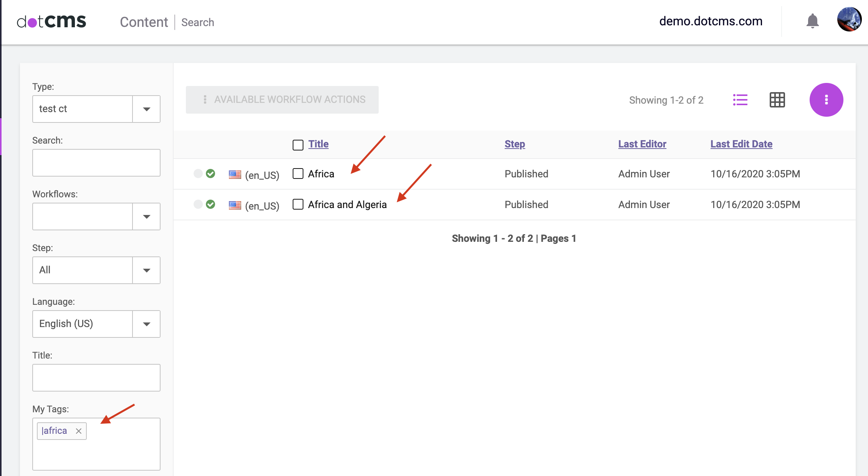
Task: Switch to list view of results
Action: point(740,100)
